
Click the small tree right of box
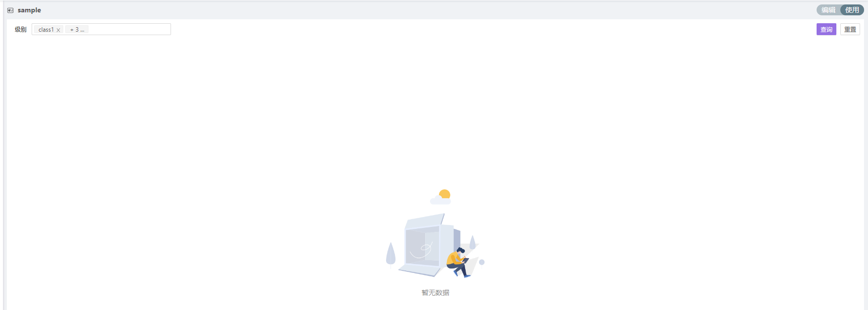(473, 242)
